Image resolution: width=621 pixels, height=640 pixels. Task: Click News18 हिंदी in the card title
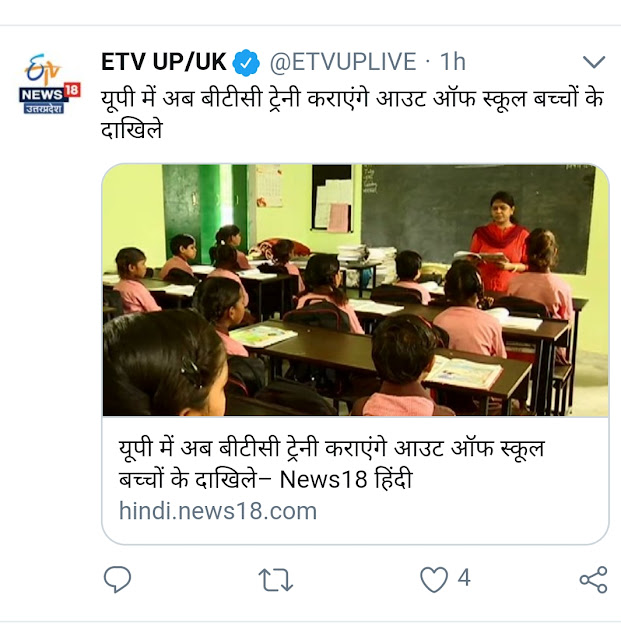346,479
